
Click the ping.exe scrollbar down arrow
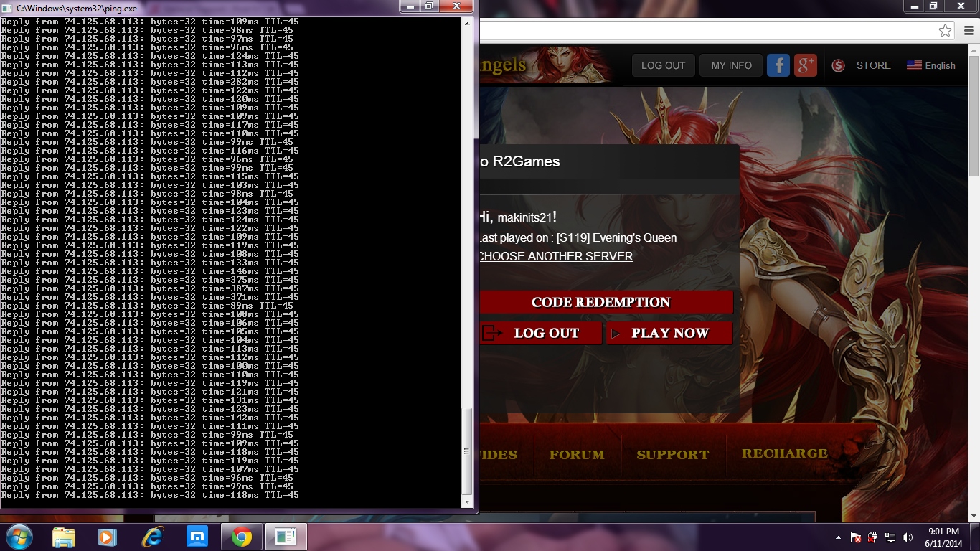467,501
